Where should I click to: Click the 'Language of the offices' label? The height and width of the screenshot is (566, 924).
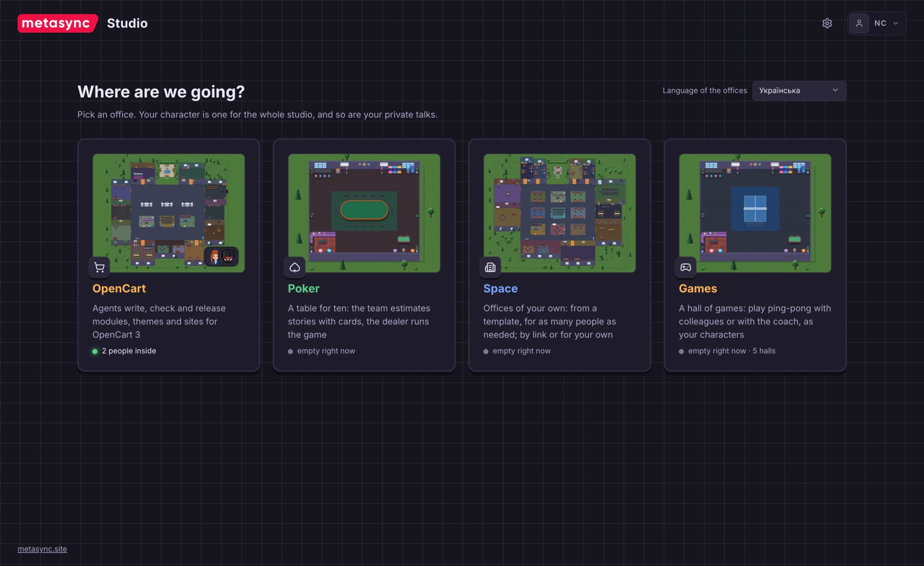pos(705,91)
